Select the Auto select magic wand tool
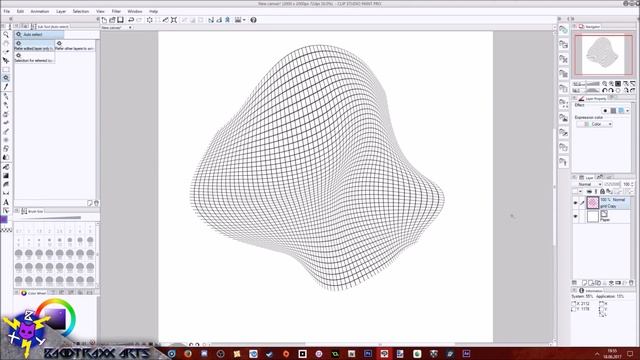 (6, 78)
